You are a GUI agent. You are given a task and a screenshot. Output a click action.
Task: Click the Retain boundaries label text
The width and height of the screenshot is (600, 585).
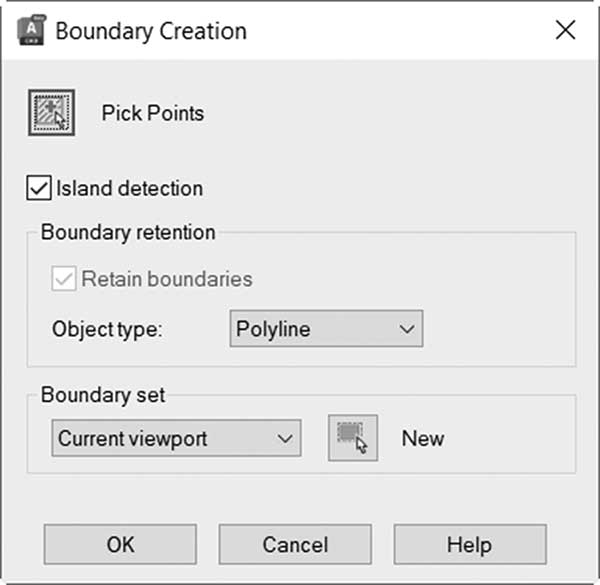pyautogui.click(x=167, y=279)
